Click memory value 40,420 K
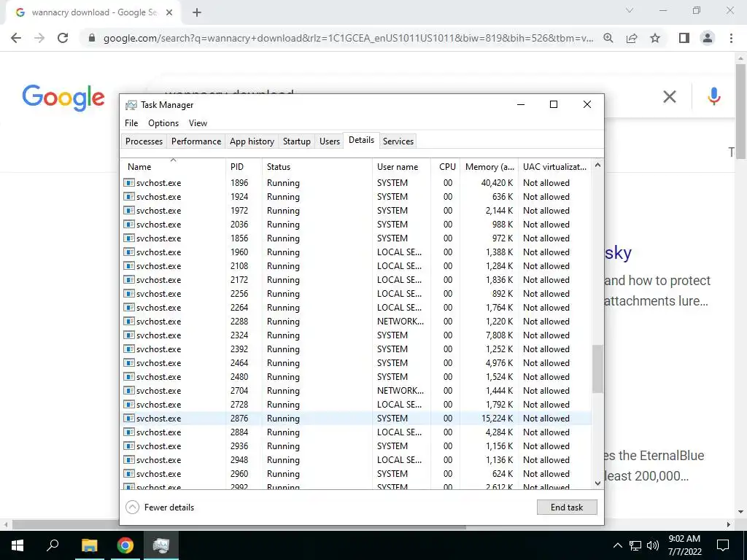This screenshot has height=560, width=747. (x=497, y=183)
